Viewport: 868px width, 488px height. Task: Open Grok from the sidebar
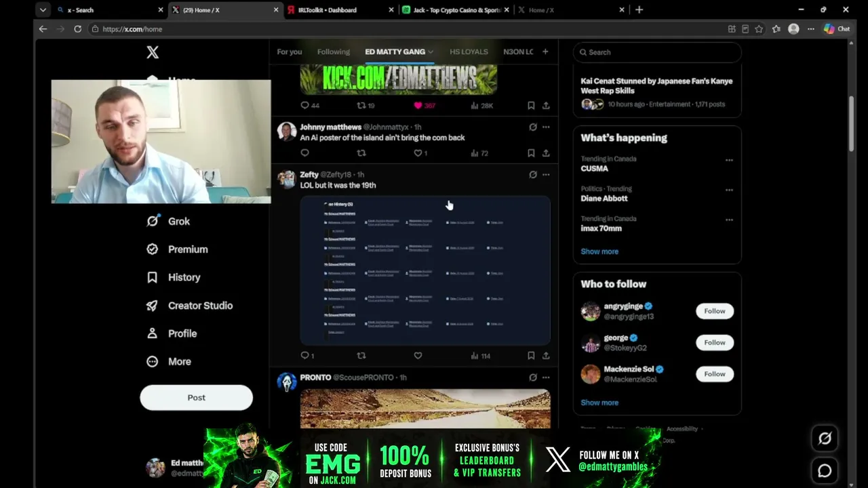point(169,221)
